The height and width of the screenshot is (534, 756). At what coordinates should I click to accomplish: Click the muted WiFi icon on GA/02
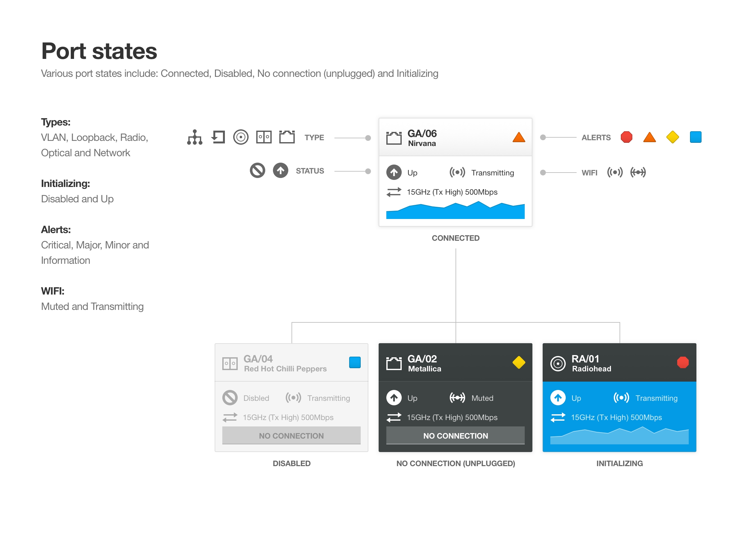click(457, 397)
